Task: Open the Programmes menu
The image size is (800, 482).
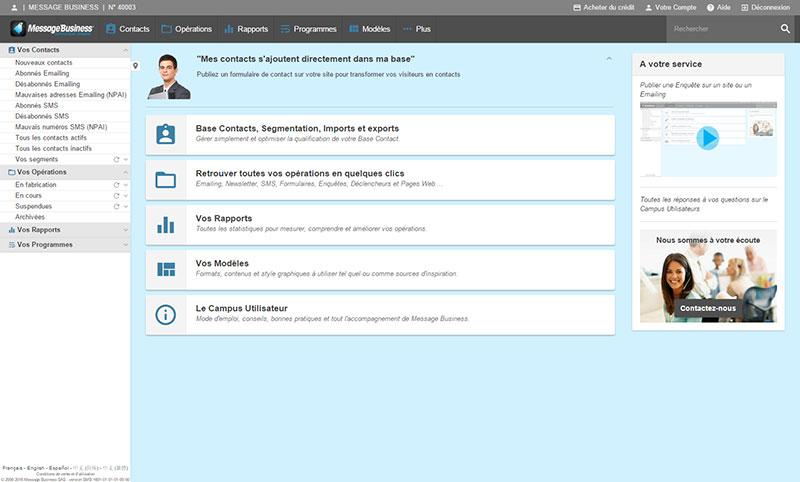Action: click(x=309, y=29)
